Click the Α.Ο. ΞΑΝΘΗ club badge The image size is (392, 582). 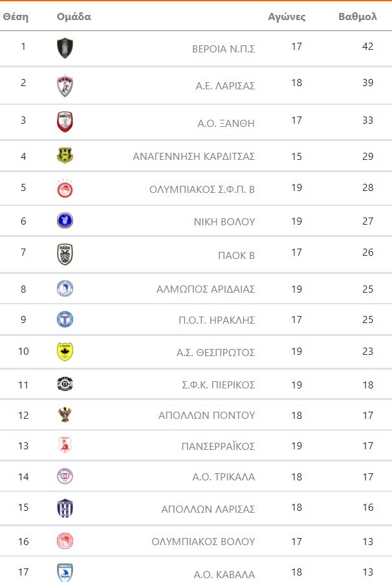click(x=65, y=122)
